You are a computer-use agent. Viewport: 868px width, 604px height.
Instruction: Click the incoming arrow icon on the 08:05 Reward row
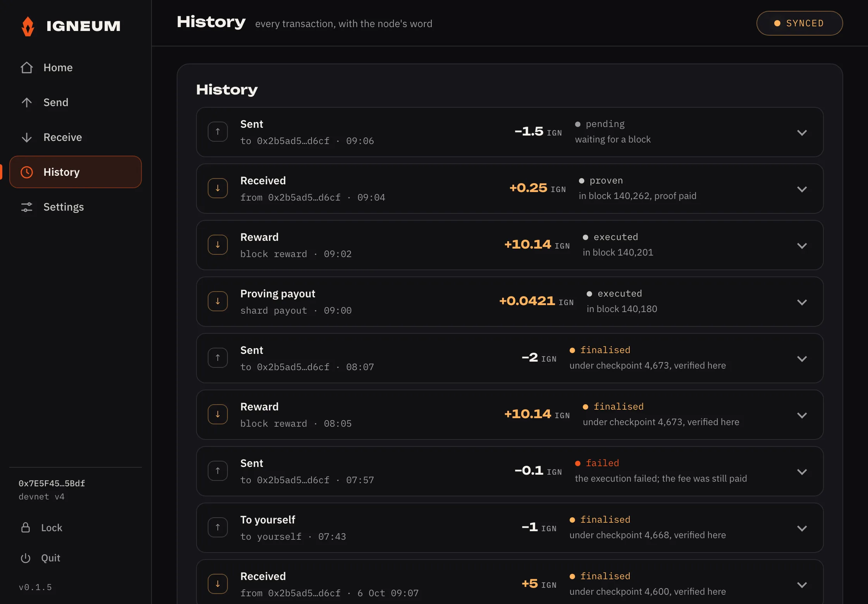[218, 414]
